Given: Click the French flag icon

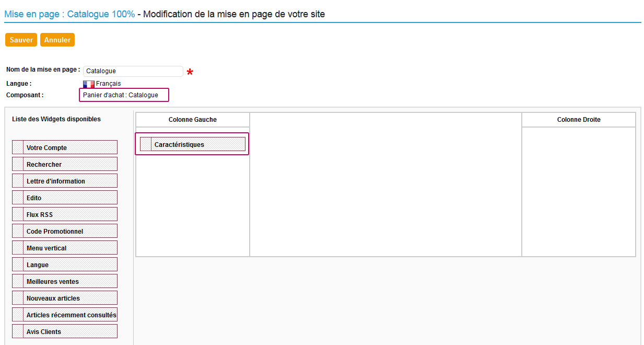Looking at the screenshot, I should click(88, 84).
